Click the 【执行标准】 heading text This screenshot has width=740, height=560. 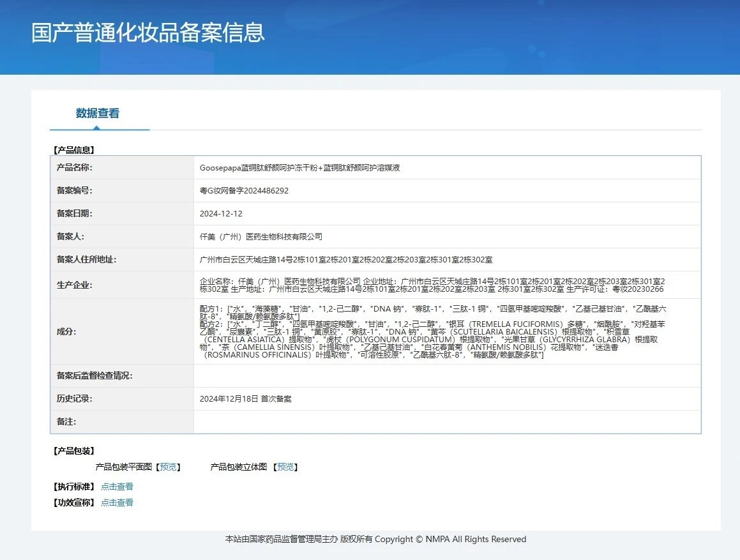[x=74, y=487]
